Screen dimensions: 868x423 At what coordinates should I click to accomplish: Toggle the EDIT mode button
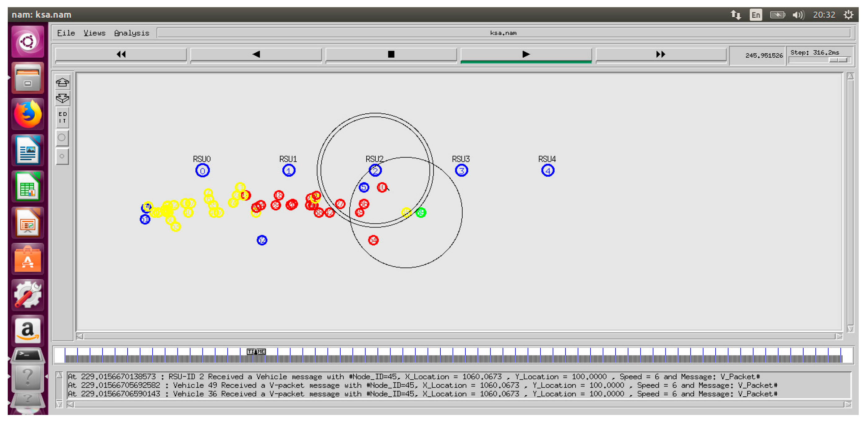(x=62, y=117)
